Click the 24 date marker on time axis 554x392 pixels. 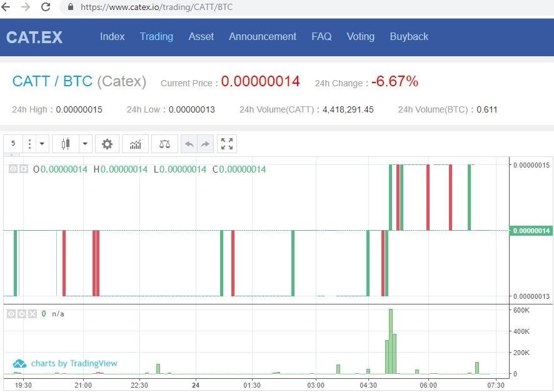click(195, 385)
